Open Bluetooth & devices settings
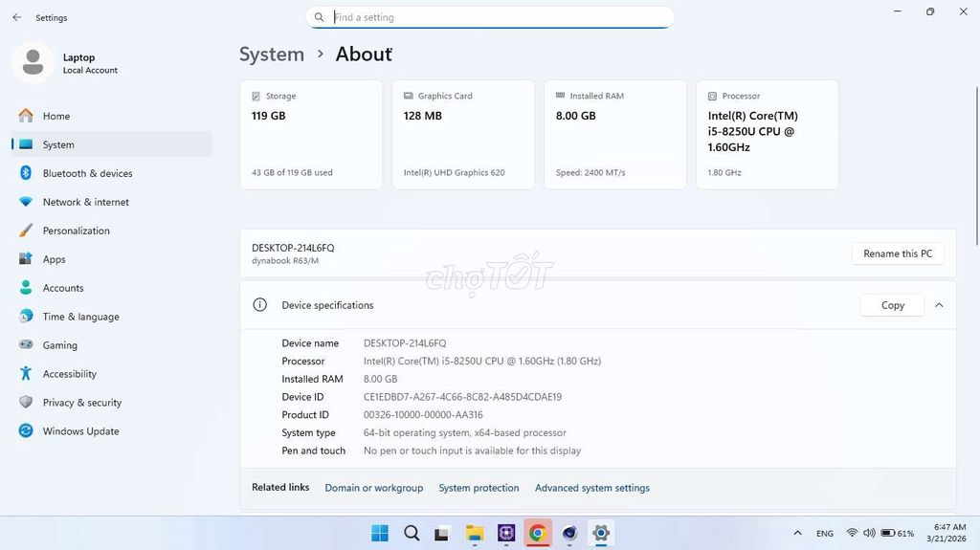 pyautogui.click(x=112, y=173)
